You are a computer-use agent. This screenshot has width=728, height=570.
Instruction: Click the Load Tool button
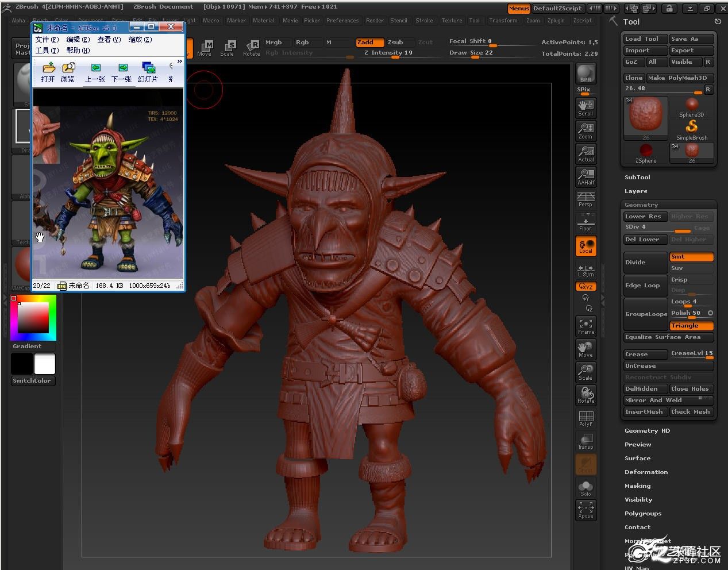coord(646,39)
